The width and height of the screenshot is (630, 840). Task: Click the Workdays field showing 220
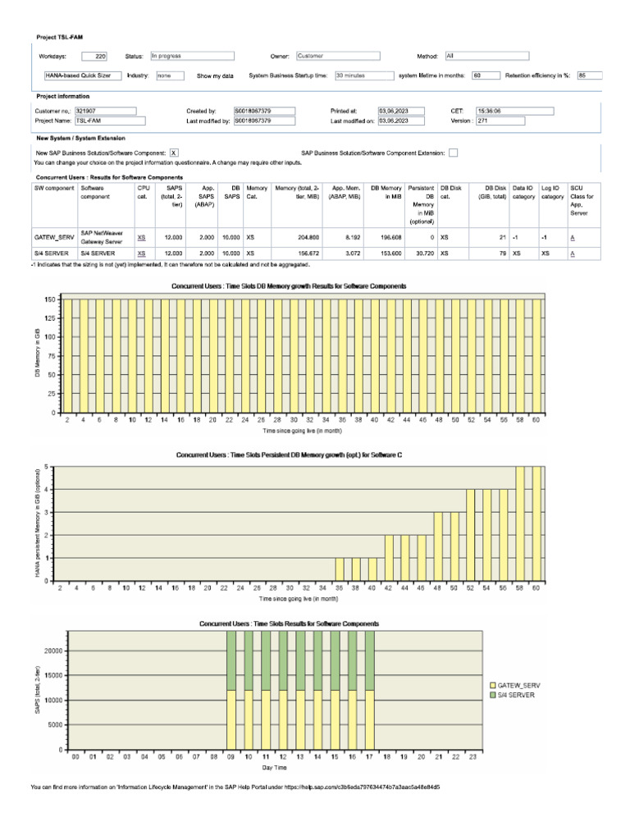(94, 57)
